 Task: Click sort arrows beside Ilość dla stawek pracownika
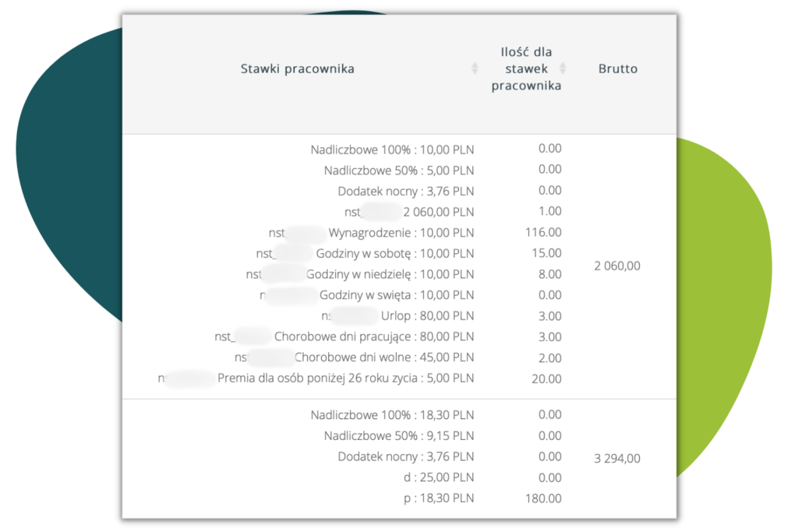pos(563,69)
